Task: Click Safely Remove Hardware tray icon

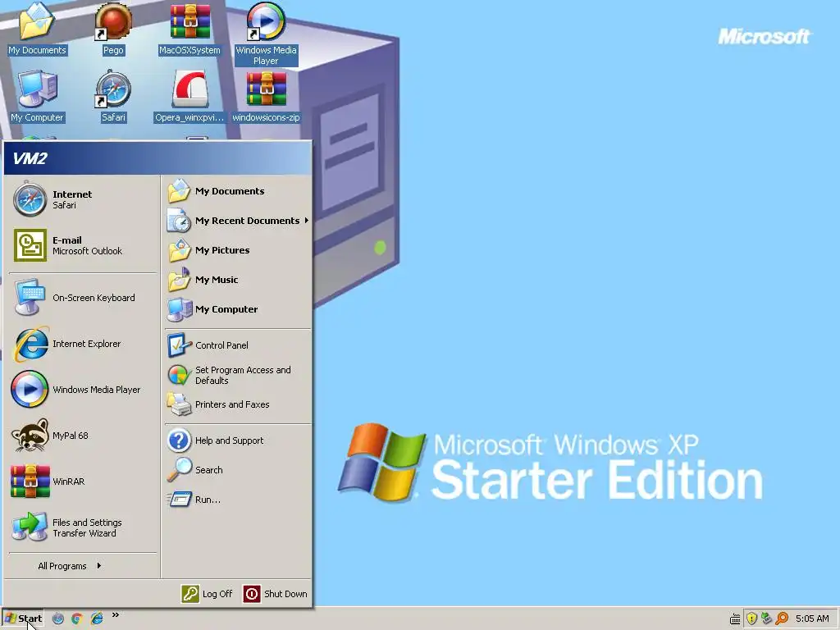Action: pos(767,619)
